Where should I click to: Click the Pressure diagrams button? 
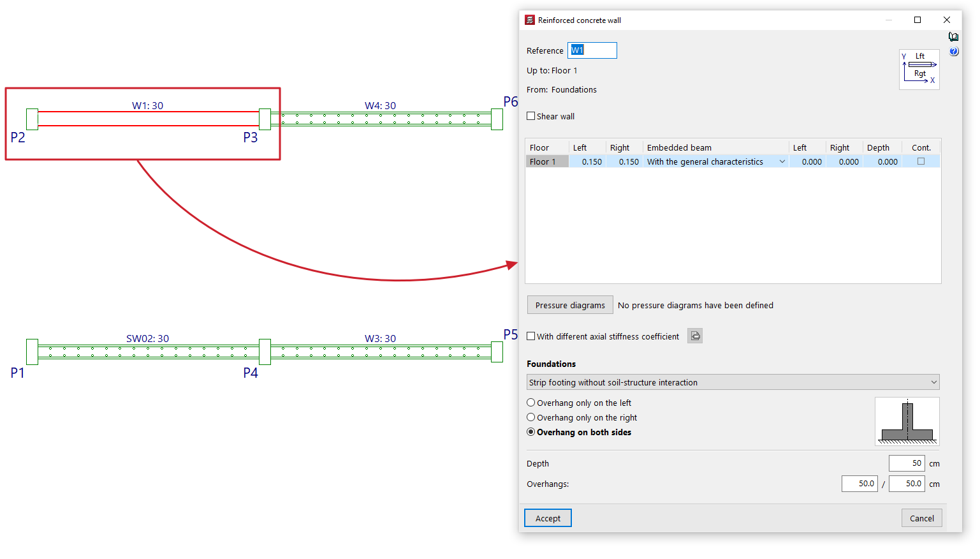[x=570, y=305]
